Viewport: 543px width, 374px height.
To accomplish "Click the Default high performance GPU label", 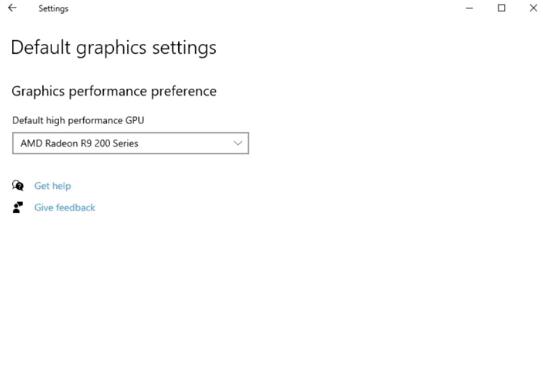I will pos(78,120).
